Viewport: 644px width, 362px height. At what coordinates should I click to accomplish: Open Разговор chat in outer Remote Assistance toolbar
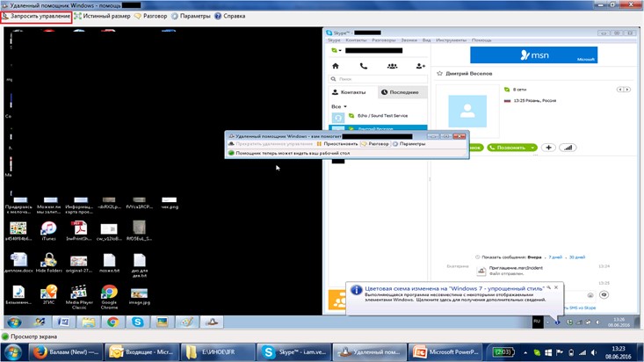click(x=151, y=17)
